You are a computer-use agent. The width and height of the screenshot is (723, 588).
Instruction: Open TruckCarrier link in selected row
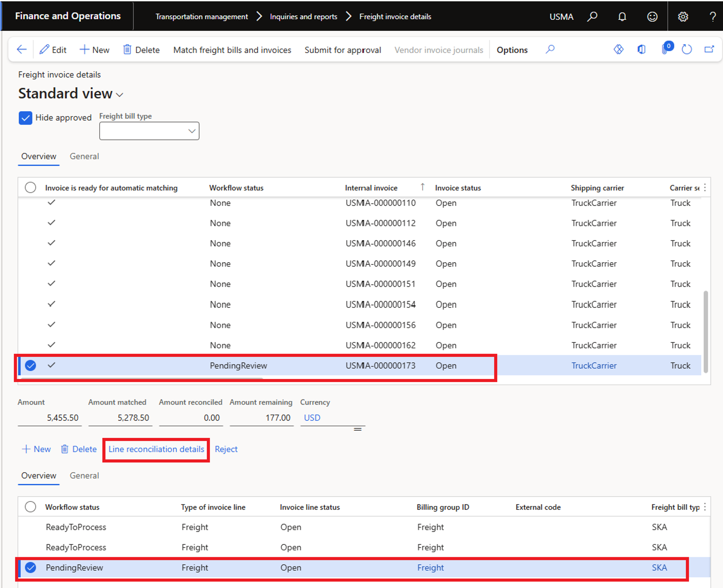[x=594, y=366]
